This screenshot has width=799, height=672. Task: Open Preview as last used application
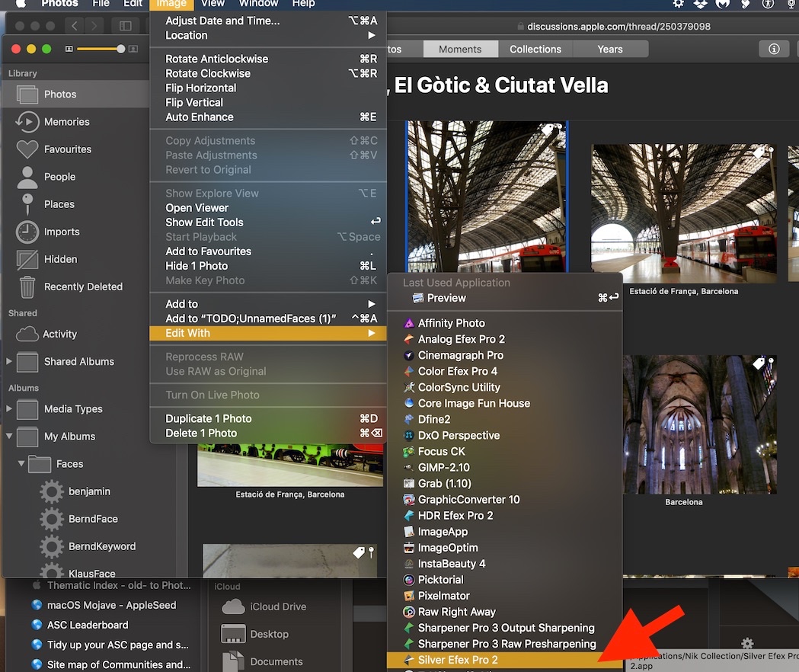pos(504,298)
